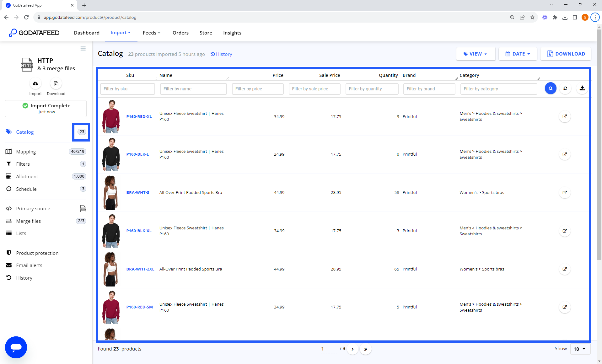602x364 pixels.
Task: Open external link for P160-RED-SM row
Action: (x=565, y=307)
